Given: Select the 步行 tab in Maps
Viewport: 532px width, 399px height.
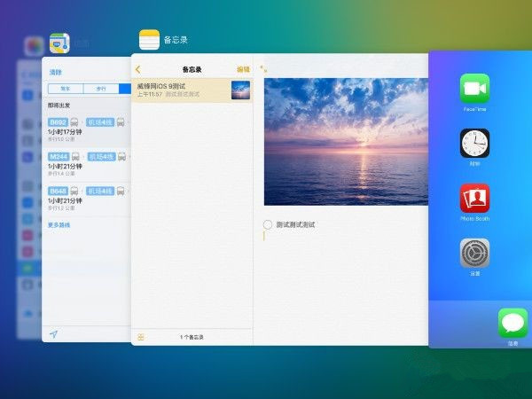Looking at the screenshot, I should (x=101, y=89).
